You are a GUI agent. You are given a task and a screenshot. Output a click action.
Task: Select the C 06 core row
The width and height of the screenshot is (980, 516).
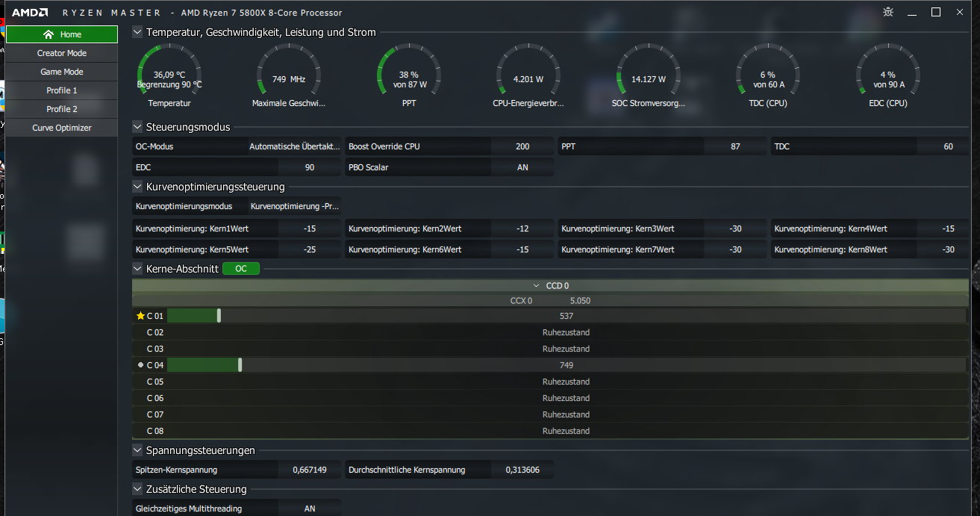tap(550, 398)
